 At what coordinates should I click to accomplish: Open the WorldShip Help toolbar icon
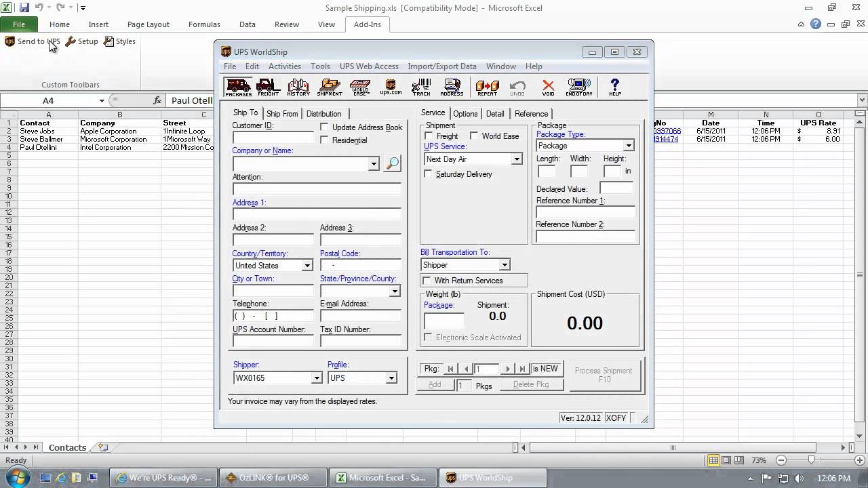tap(614, 87)
